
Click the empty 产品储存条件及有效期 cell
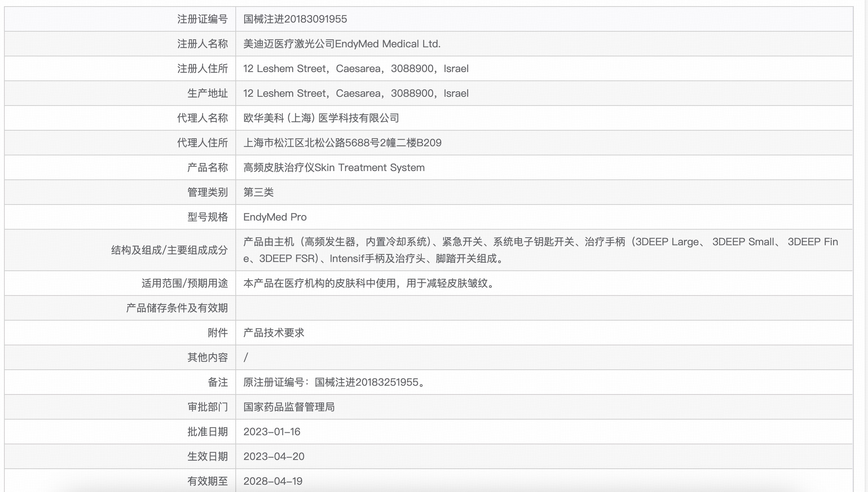(x=437, y=307)
